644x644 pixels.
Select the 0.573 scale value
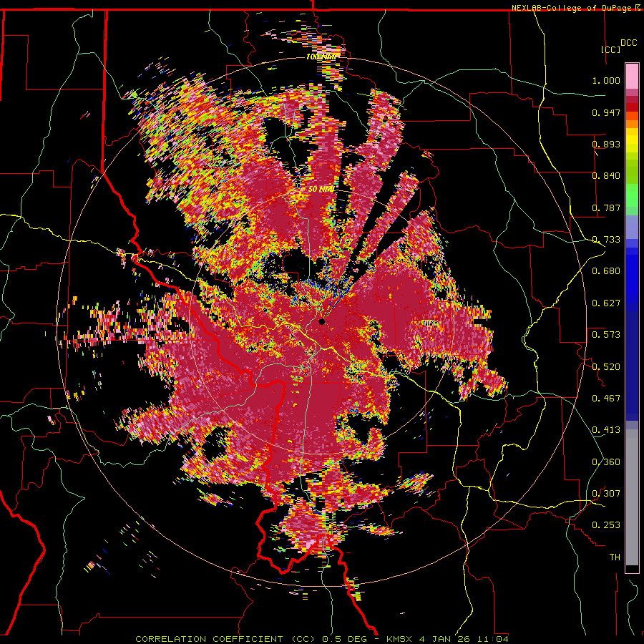pyautogui.click(x=606, y=335)
